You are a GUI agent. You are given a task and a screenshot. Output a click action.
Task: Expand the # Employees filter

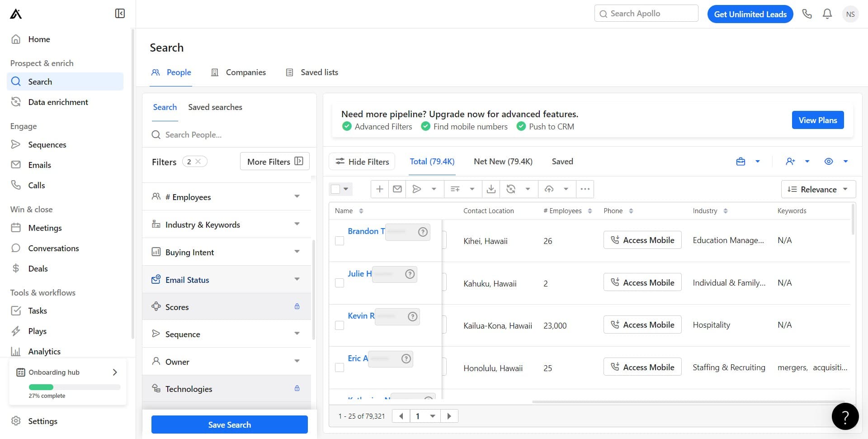[226, 196]
